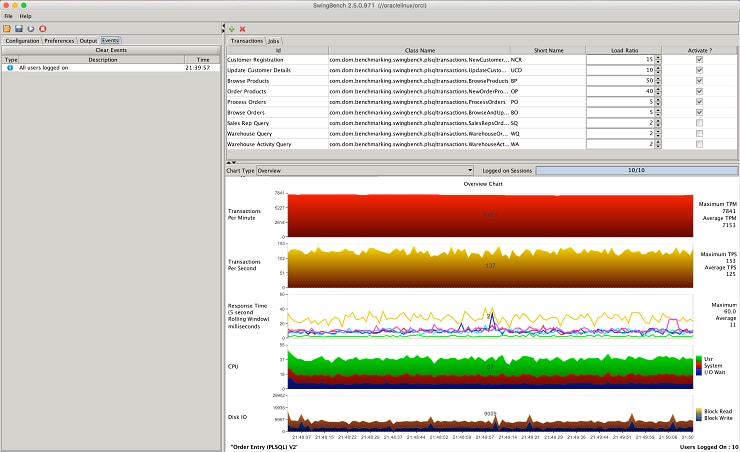The height and width of the screenshot is (452, 740).
Task: Switch to the Jobs tab
Action: point(274,40)
